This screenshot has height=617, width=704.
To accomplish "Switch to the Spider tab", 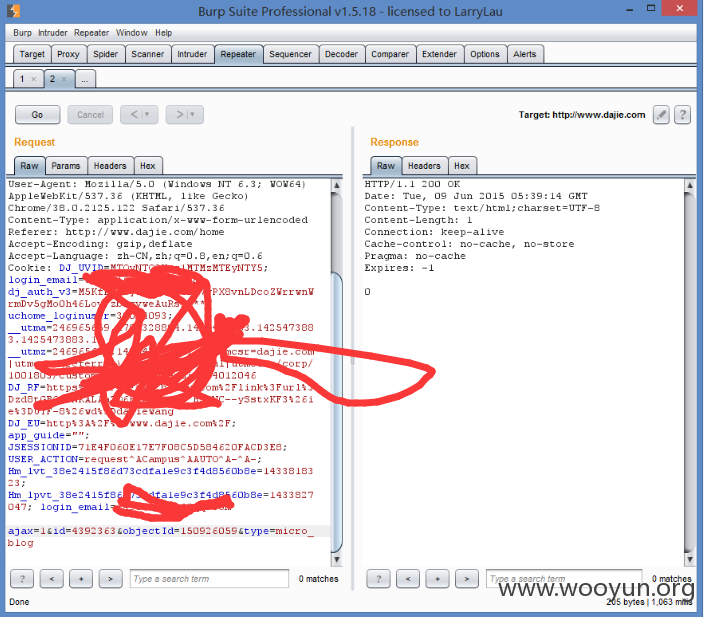I will click(106, 54).
